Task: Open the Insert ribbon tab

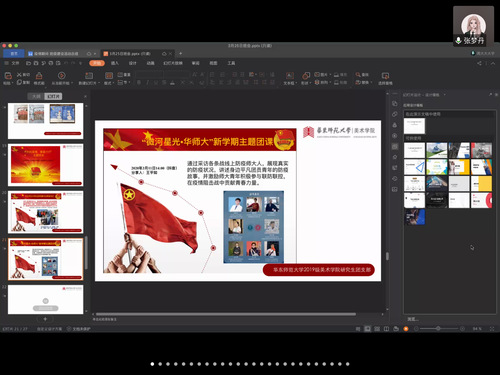Action: click(x=115, y=63)
